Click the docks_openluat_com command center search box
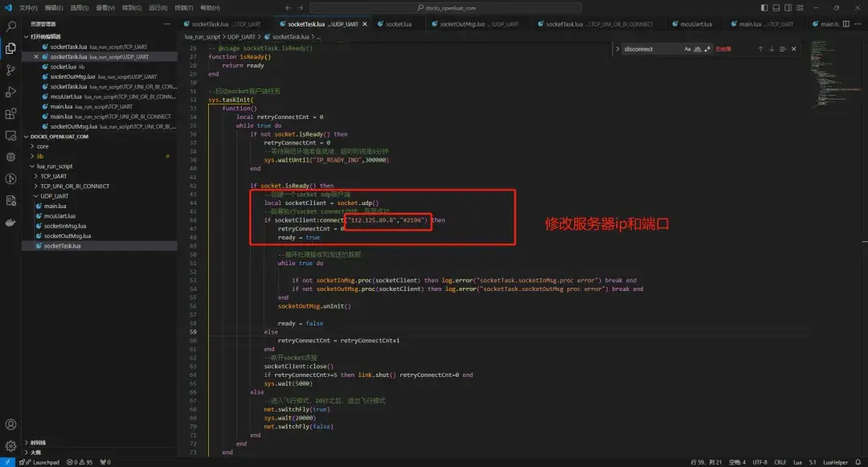 click(445, 8)
